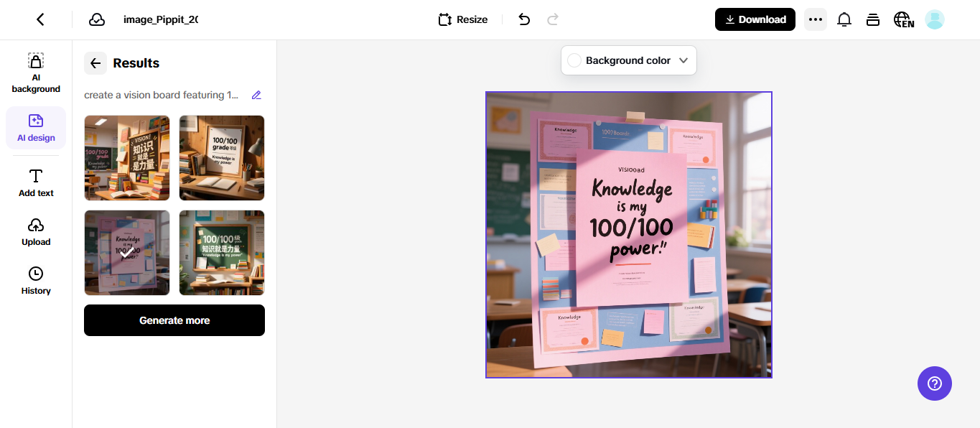The image size is (980, 428).
Task: Go back using the top-left arrow
Action: (40, 19)
